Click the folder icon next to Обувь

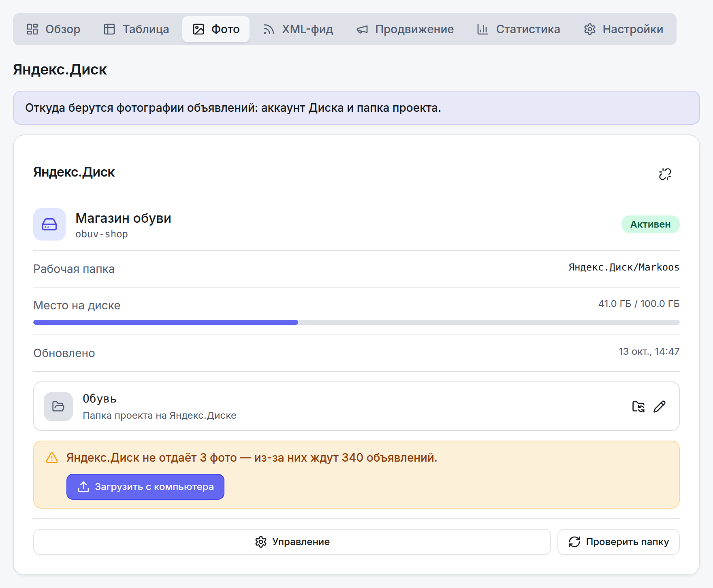[58, 407]
